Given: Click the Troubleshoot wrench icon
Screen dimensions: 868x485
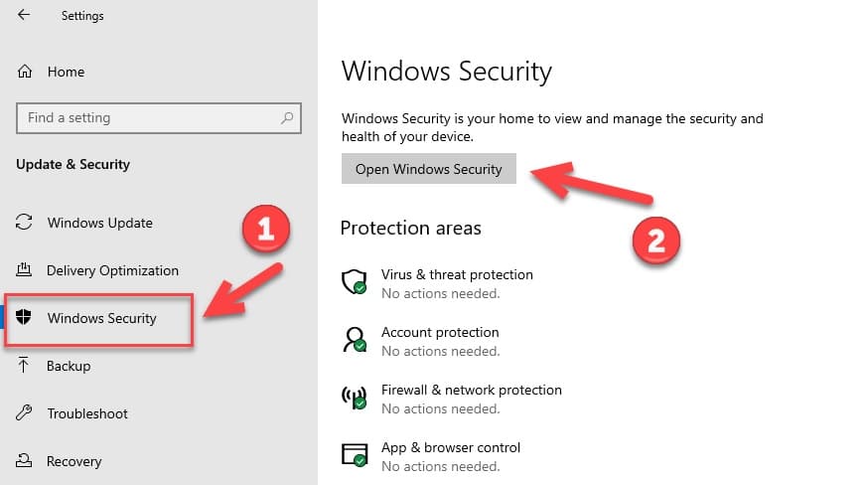Looking at the screenshot, I should pos(24,412).
